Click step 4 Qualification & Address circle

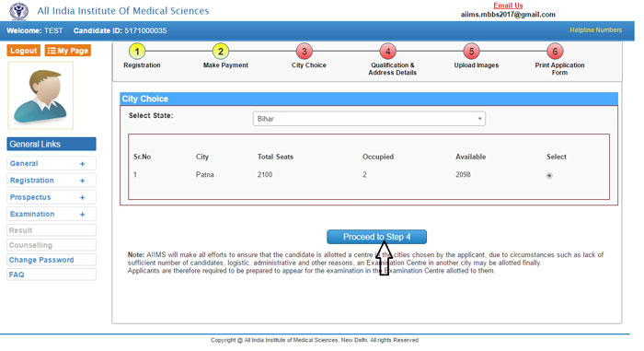(x=387, y=52)
